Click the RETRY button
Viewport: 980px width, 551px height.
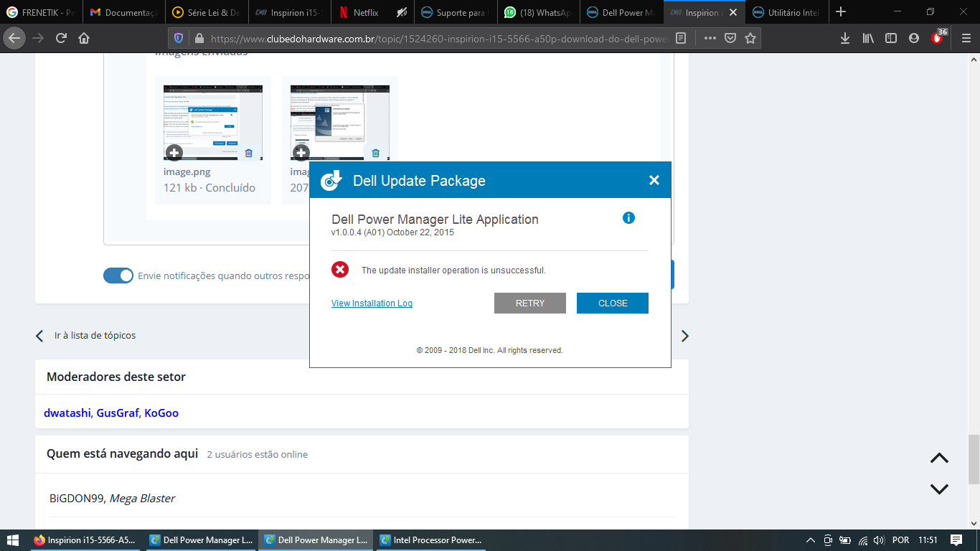[530, 303]
